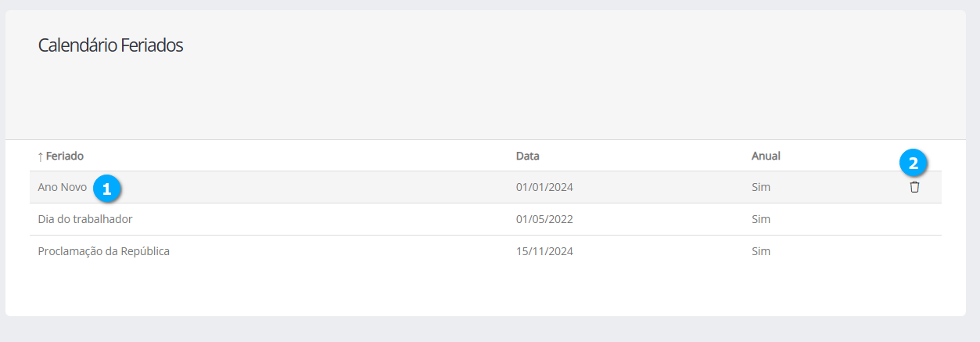The image size is (980, 342).
Task: Click the sort arrow beside Feriado header
Action: (41, 156)
